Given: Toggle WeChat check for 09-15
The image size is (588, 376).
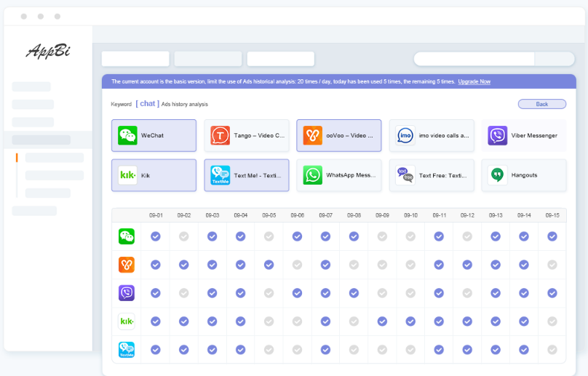Looking at the screenshot, I should coord(552,236).
